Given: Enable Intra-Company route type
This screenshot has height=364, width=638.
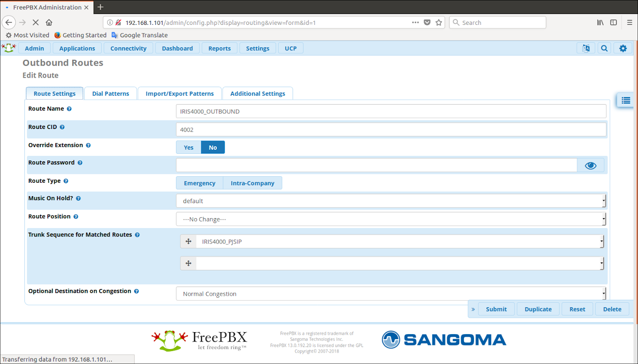Looking at the screenshot, I should click(x=252, y=183).
